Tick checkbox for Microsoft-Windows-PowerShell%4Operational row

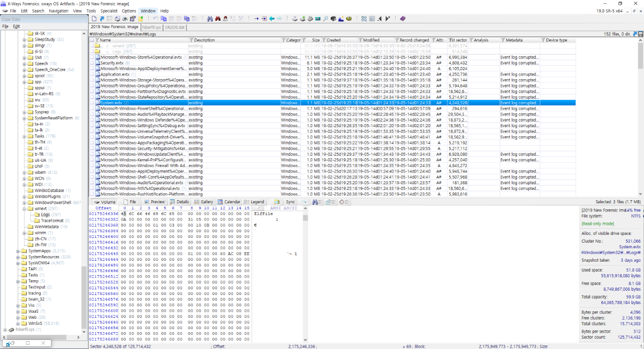[x=92, y=109]
